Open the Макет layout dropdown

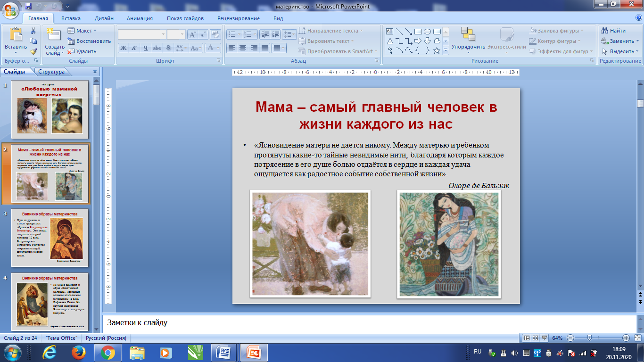click(x=80, y=31)
